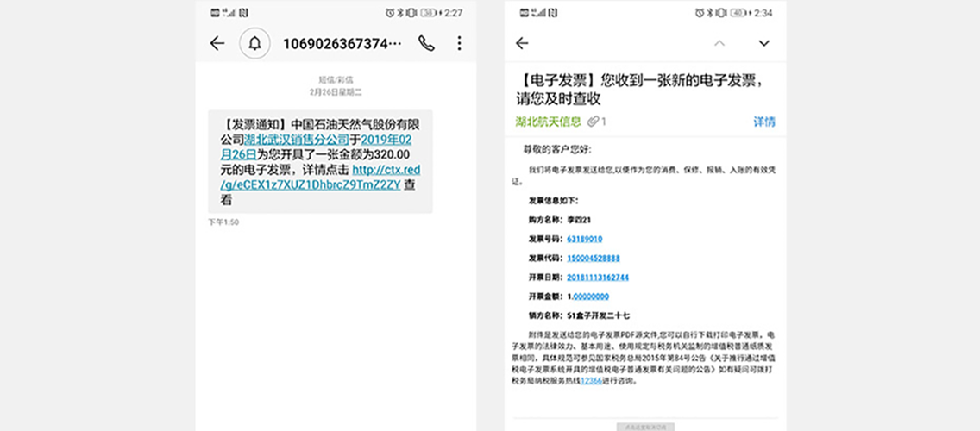Tap the 2:27 clock in SMS status bar

pyautogui.click(x=454, y=12)
